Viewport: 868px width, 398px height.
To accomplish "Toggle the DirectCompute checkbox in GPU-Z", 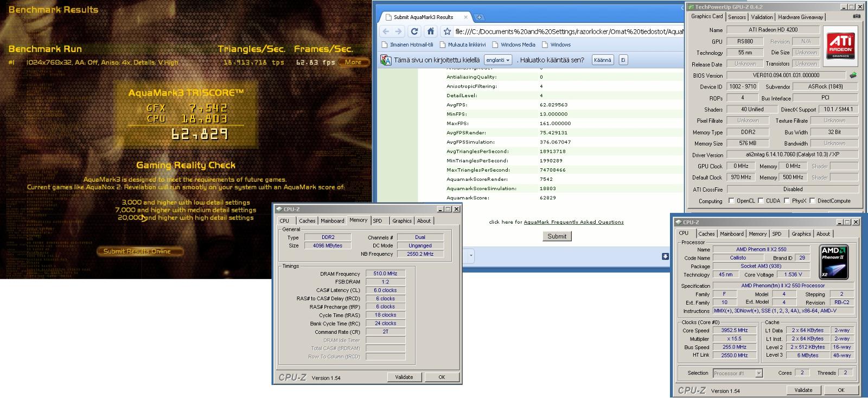I will (812, 200).
